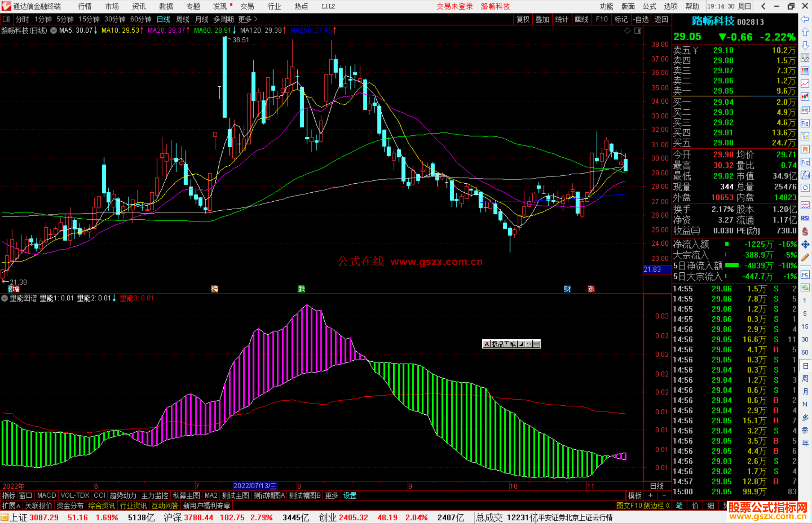Click the 复权 button
The height and width of the screenshot is (524, 812).
(x=523, y=19)
